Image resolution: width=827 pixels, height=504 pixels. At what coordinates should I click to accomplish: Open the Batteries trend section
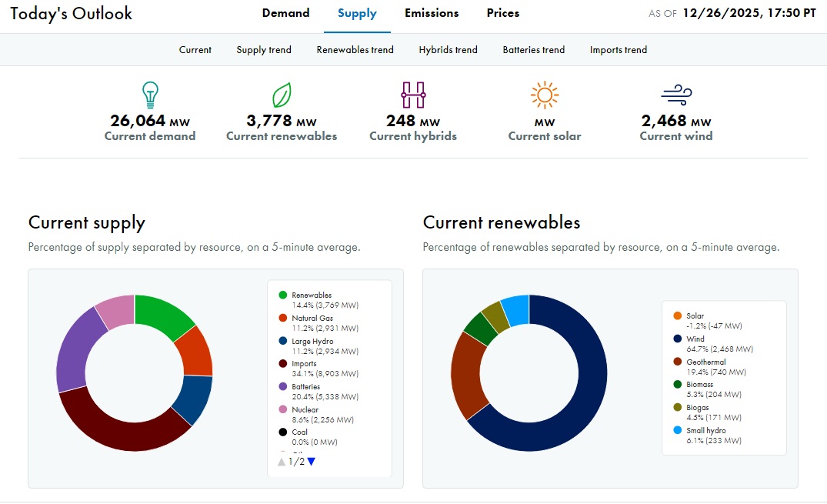pyautogui.click(x=533, y=49)
